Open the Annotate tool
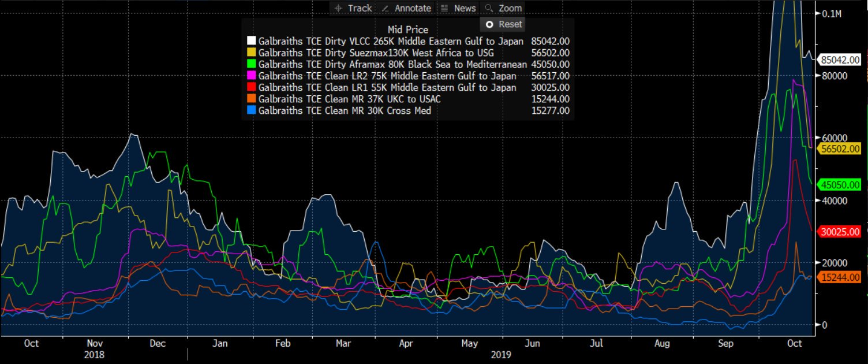The height and width of the screenshot is (364, 868). pyautogui.click(x=406, y=8)
